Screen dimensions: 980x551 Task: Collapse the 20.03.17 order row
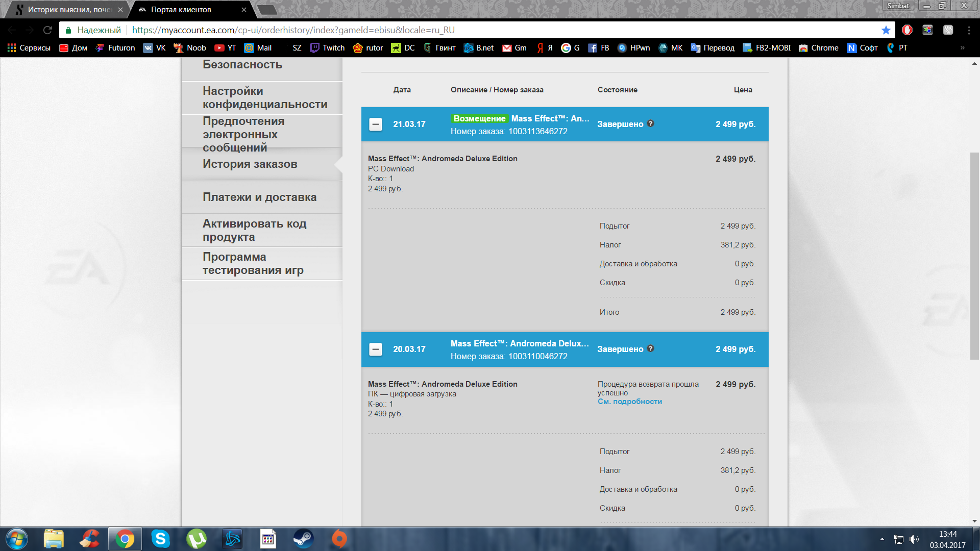point(375,349)
